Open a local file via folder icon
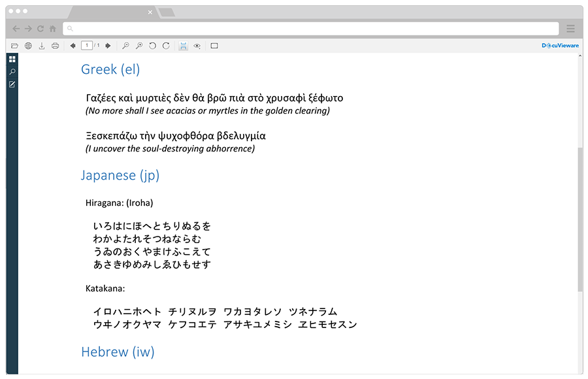 14,46
